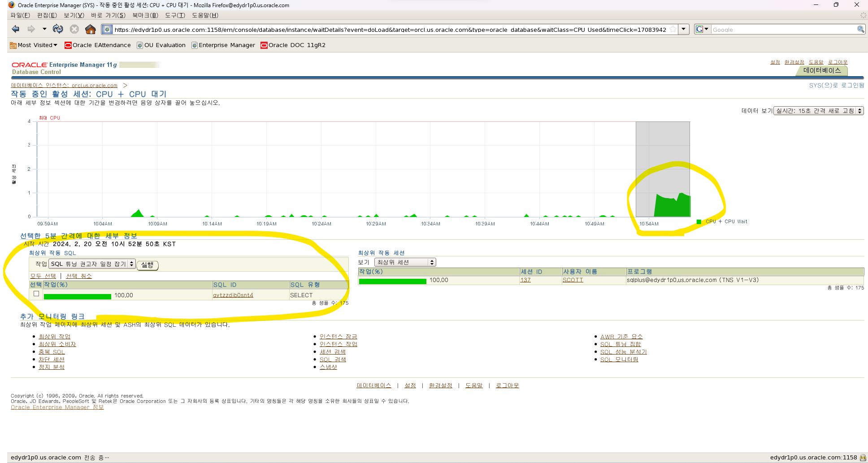Click the database instance breadcrumb link
This screenshot has height=463, width=868.
[x=64, y=85]
